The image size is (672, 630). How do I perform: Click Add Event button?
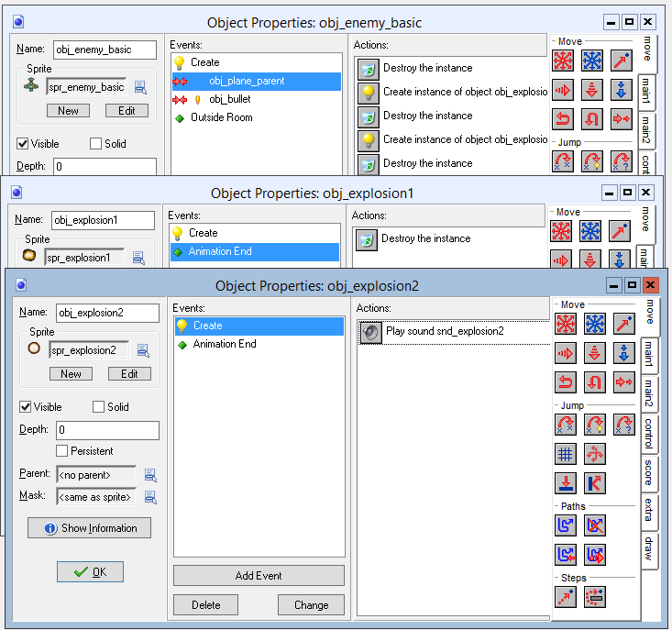click(259, 575)
